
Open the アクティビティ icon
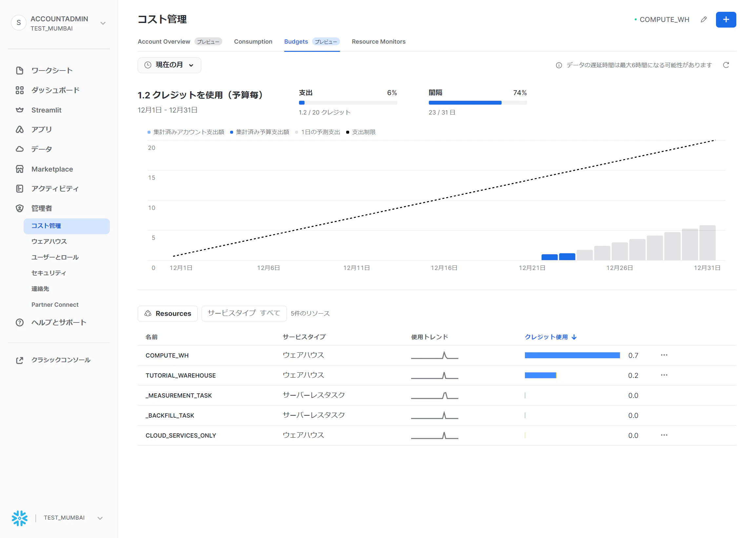pos(20,189)
